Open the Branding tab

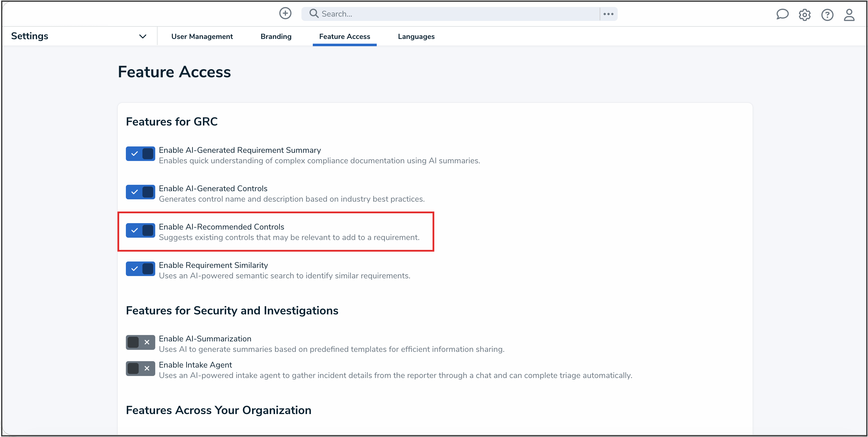tap(276, 36)
